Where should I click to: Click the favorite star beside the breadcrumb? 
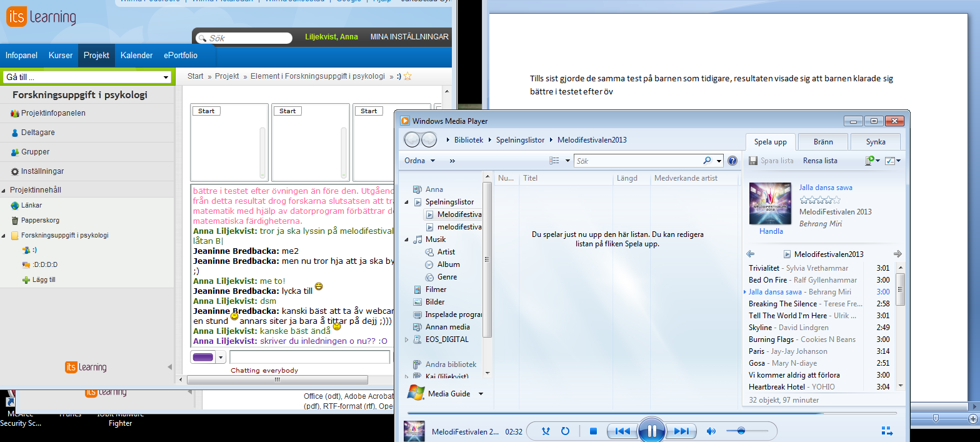tap(407, 76)
